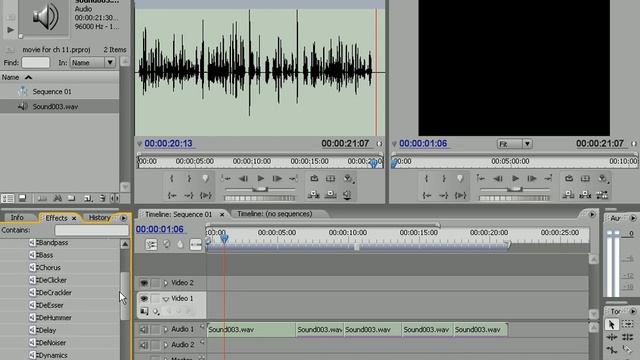This screenshot has width=640, height=360.
Task: Click the Find binoculars icon in Project panel
Action: pos(57,198)
